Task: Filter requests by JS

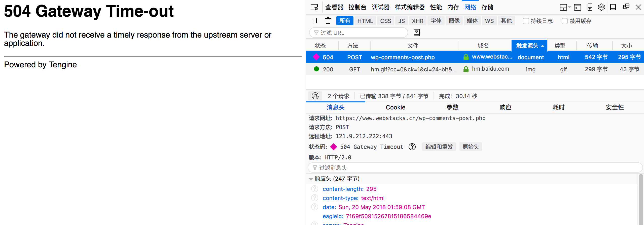Action: (401, 21)
